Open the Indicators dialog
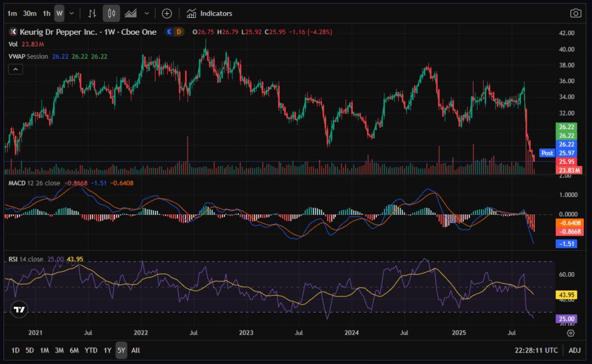The width and height of the screenshot is (592, 364). [209, 13]
